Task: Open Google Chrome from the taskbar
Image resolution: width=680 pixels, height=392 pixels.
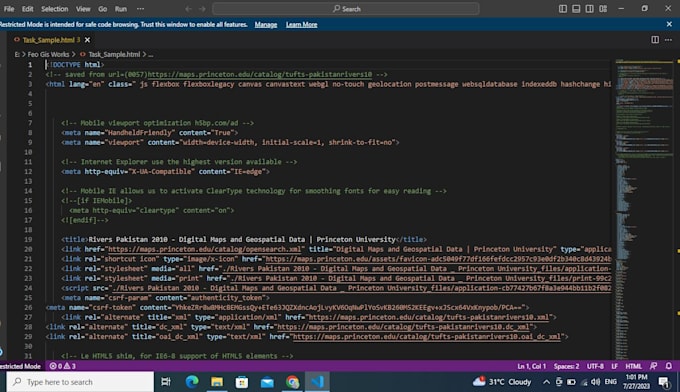Action: point(292,382)
